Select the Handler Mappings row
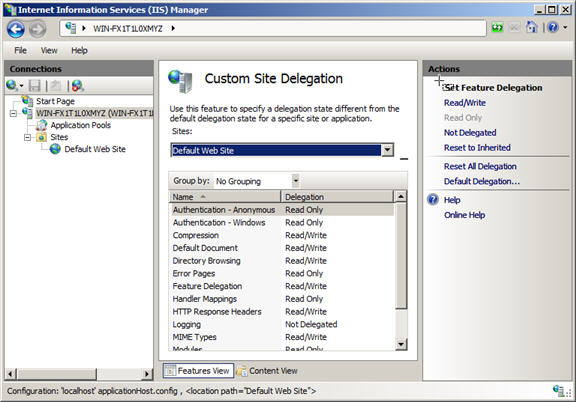576x402 pixels. (281, 299)
